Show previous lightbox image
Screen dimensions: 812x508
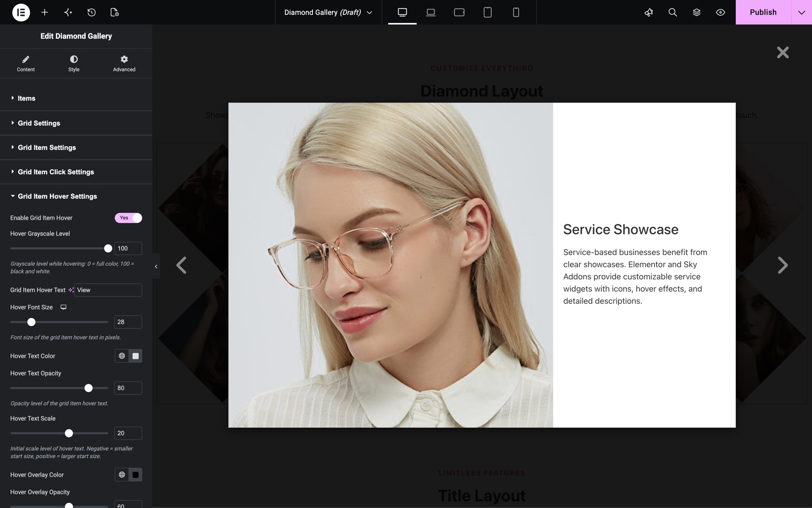click(x=181, y=265)
